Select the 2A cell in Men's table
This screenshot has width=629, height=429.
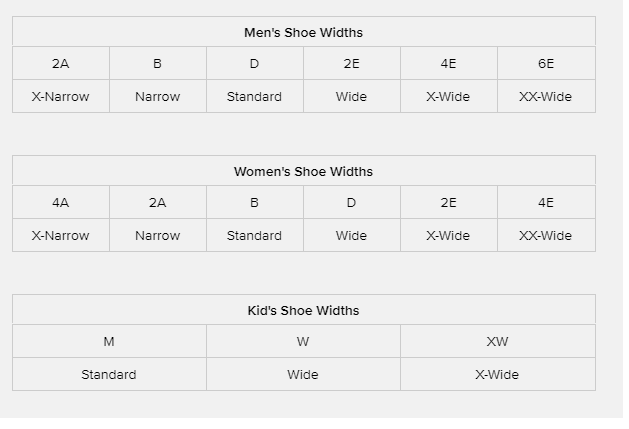pyautogui.click(x=61, y=64)
